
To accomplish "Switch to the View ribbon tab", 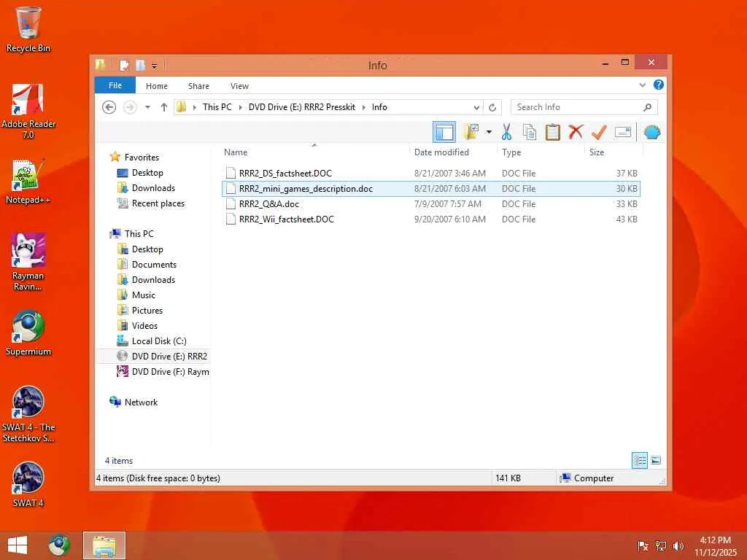I will point(239,86).
